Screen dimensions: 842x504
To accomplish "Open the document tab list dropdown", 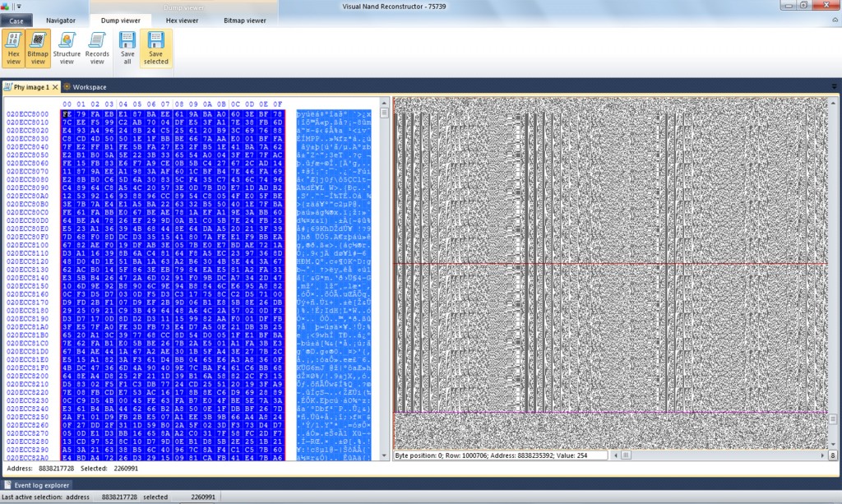I will pyautogui.click(x=834, y=86).
